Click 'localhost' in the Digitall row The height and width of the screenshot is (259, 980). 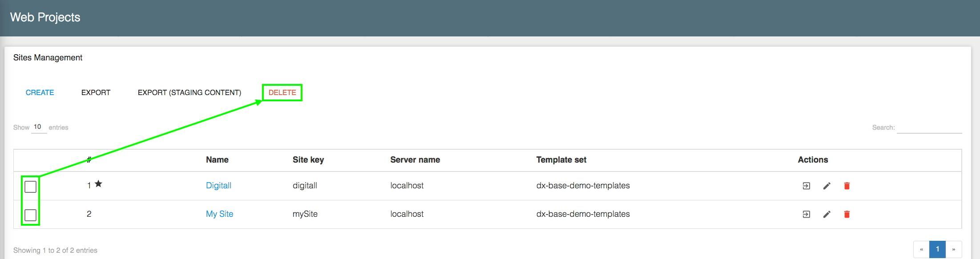407,186
